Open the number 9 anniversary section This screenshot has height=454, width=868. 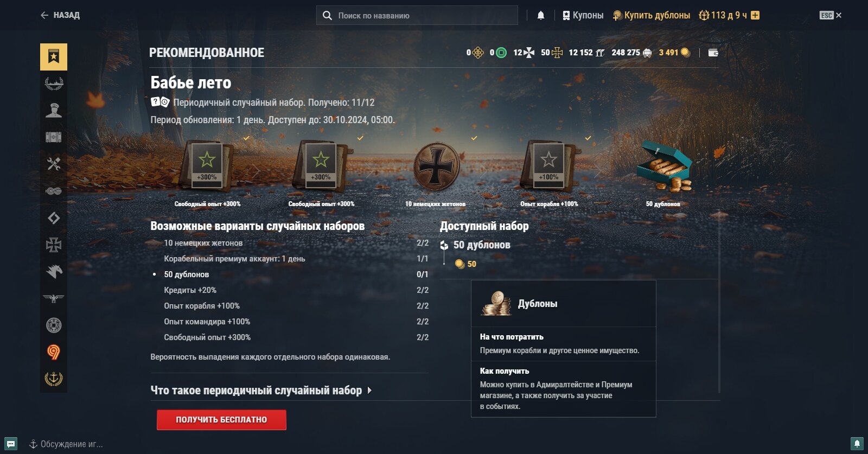(54, 352)
